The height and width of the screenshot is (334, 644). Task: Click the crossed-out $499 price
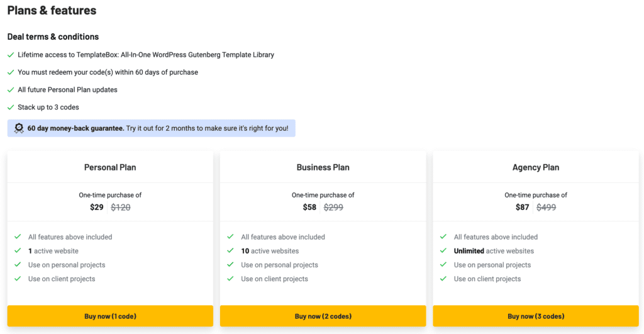tap(547, 208)
